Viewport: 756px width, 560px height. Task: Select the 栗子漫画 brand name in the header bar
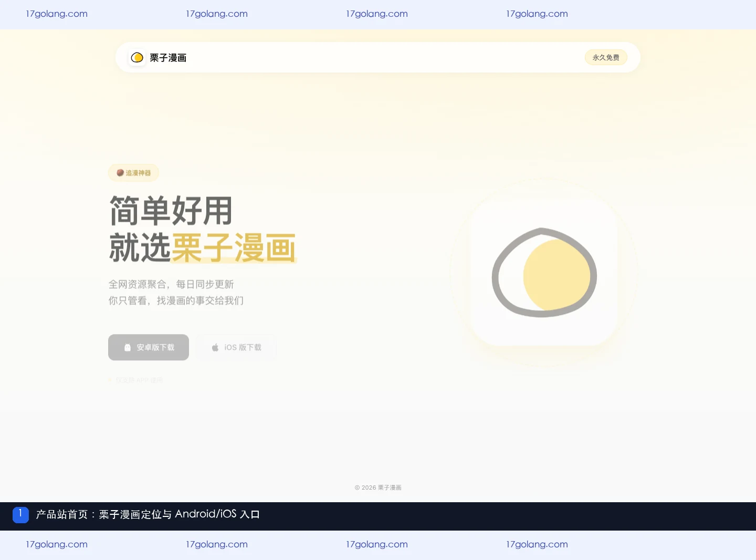point(168,58)
